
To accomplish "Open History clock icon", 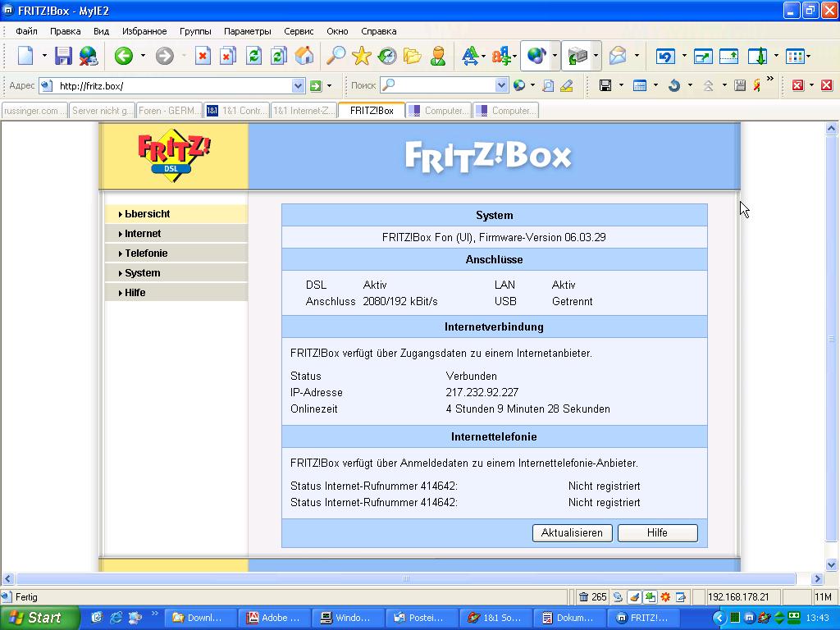I will coord(387,56).
